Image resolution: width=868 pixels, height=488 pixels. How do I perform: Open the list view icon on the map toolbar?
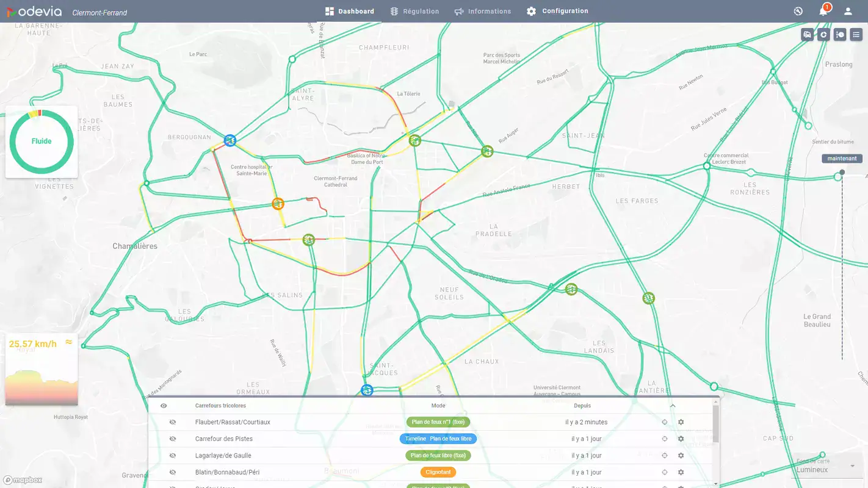pos(856,34)
